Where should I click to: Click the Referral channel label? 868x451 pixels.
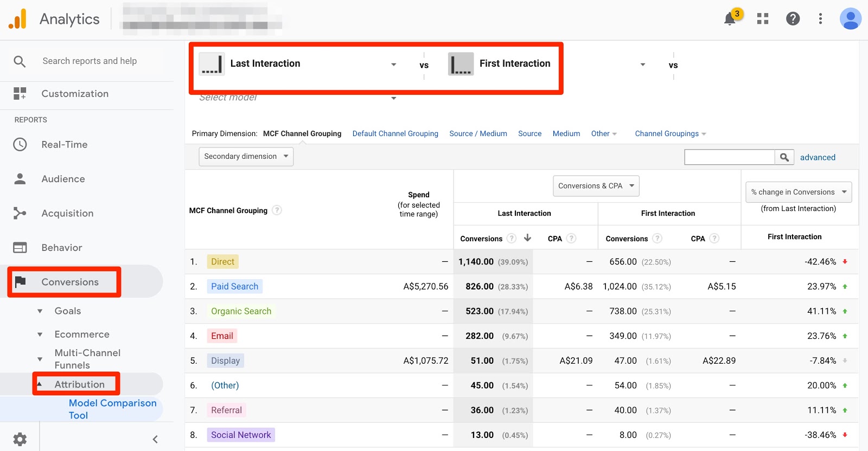click(226, 410)
